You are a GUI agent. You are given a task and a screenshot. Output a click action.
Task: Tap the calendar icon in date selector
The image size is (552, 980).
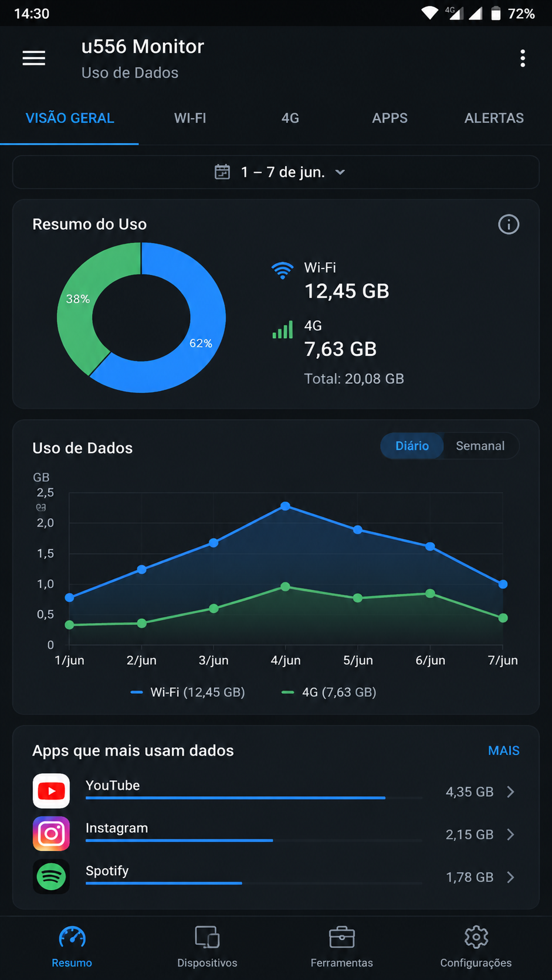tap(222, 172)
